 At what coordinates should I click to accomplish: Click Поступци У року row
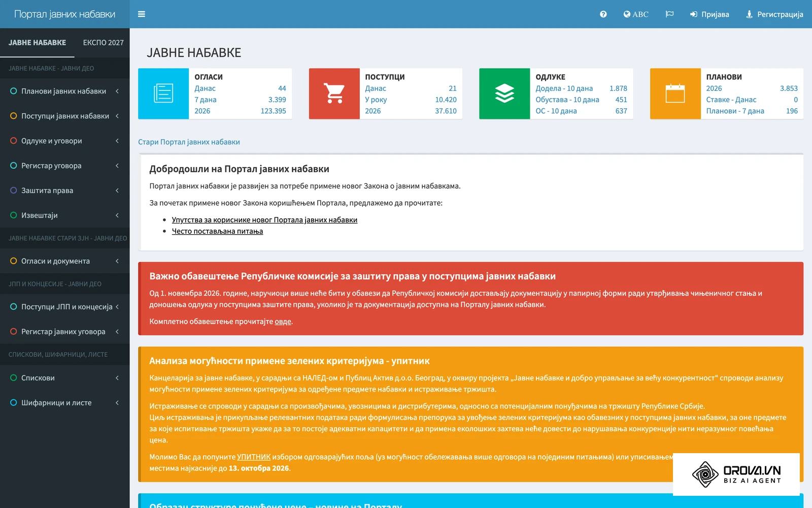point(411,100)
